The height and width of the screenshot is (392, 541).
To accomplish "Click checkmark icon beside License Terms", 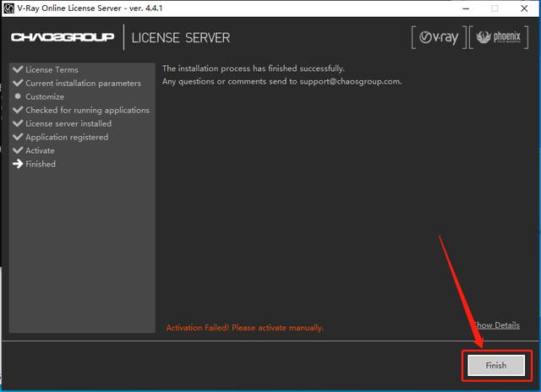I will point(18,69).
